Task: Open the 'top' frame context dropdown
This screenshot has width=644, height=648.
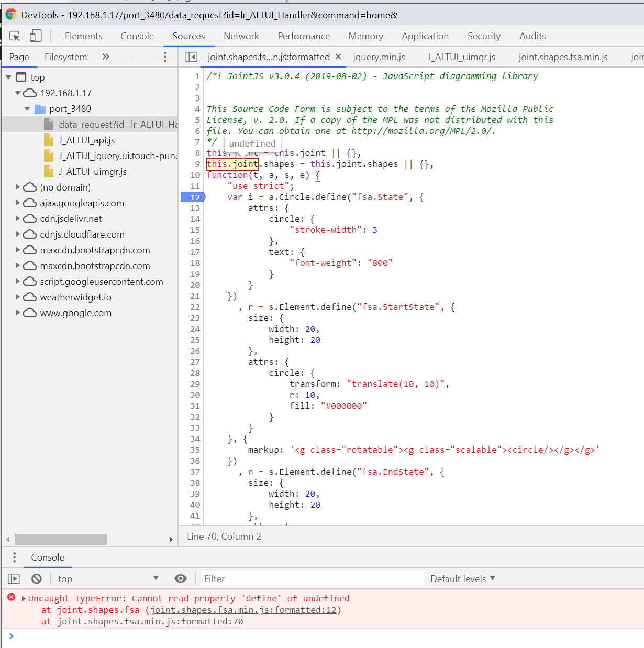Action: click(107, 578)
